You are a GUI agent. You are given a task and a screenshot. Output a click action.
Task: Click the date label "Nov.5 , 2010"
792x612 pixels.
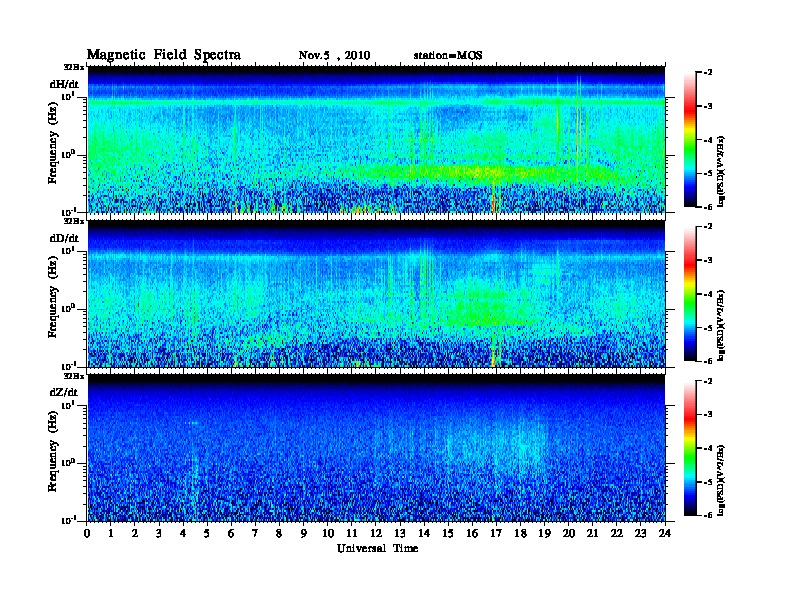(334, 56)
